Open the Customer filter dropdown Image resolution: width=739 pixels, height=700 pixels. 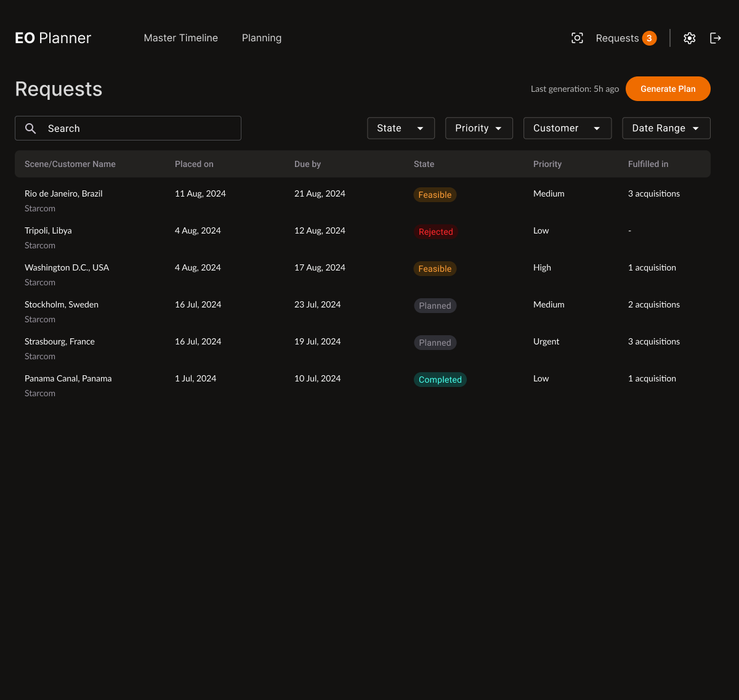click(x=567, y=128)
